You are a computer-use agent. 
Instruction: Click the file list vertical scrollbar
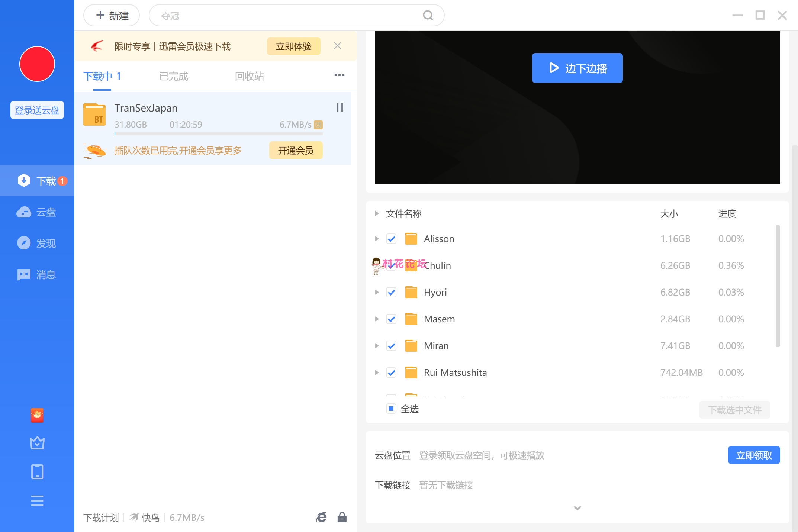click(x=778, y=286)
